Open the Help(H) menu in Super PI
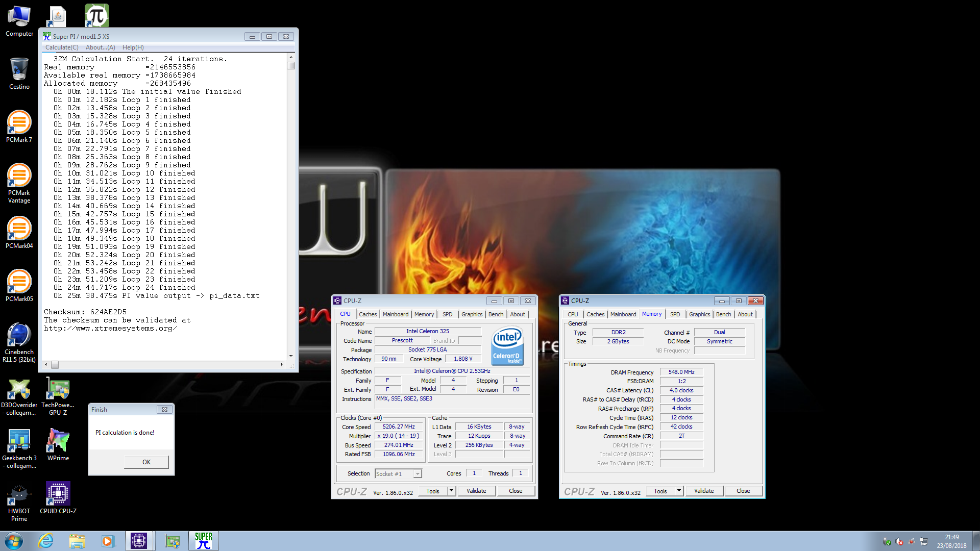Screen dimensions: 980x551 pyautogui.click(x=133, y=47)
